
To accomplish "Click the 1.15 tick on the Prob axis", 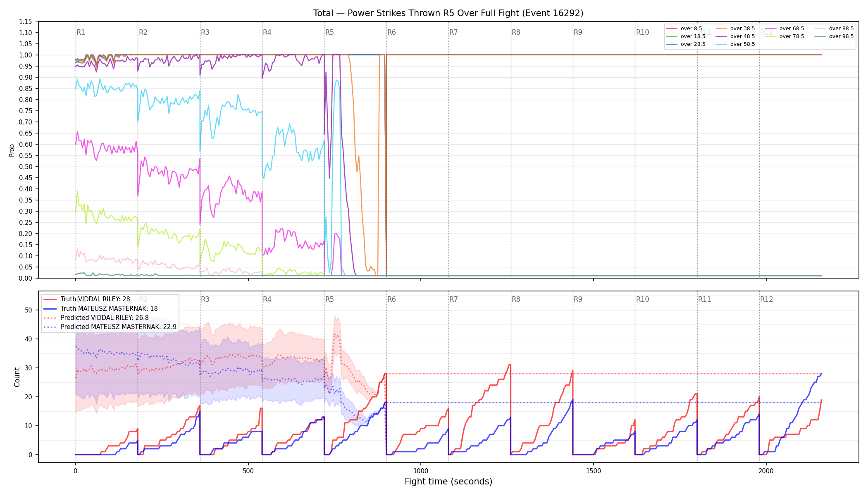I will [26, 21].
